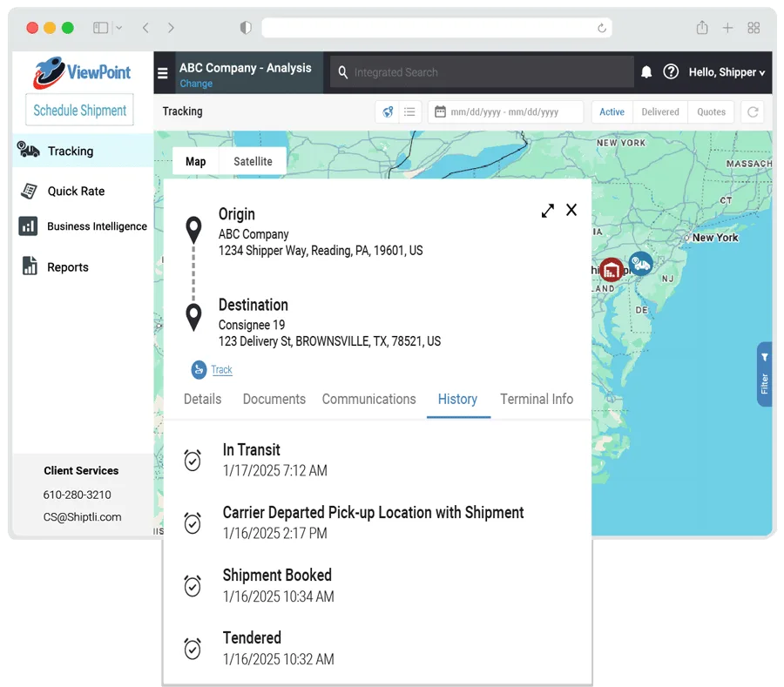Click the "Tendered" history entry
784x687 pixels.
(x=252, y=637)
